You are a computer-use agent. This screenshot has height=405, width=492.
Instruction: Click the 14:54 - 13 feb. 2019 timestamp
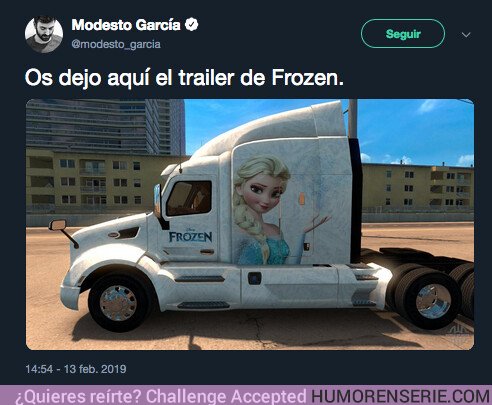coord(76,369)
